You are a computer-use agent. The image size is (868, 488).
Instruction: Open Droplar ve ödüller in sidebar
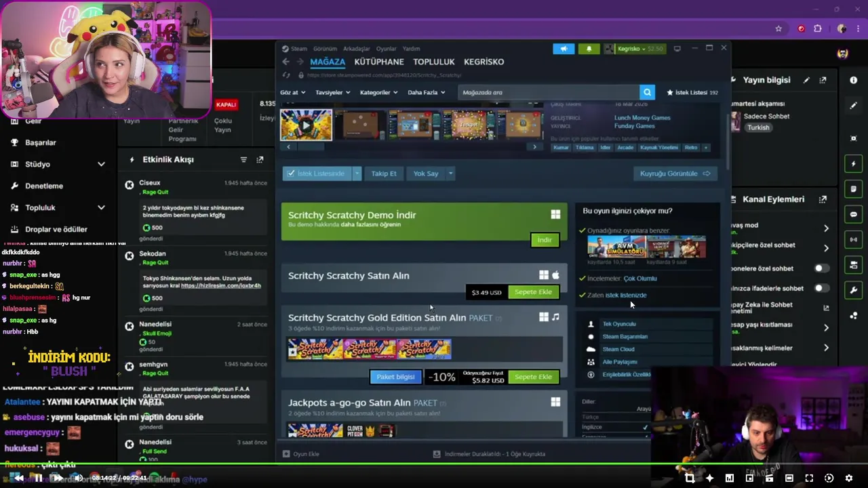(x=56, y=229)
